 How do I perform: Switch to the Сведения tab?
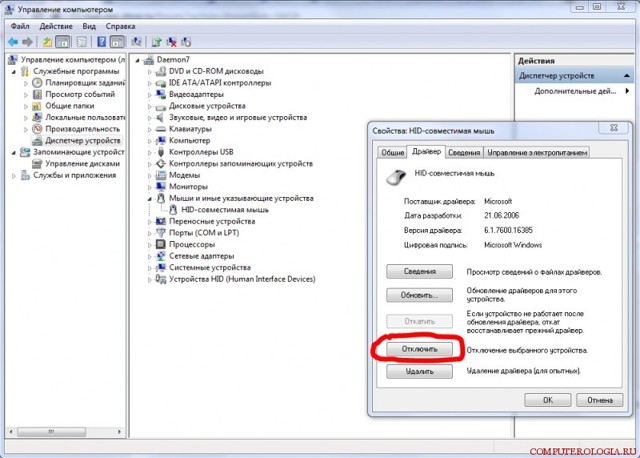[x=464, y=152]
